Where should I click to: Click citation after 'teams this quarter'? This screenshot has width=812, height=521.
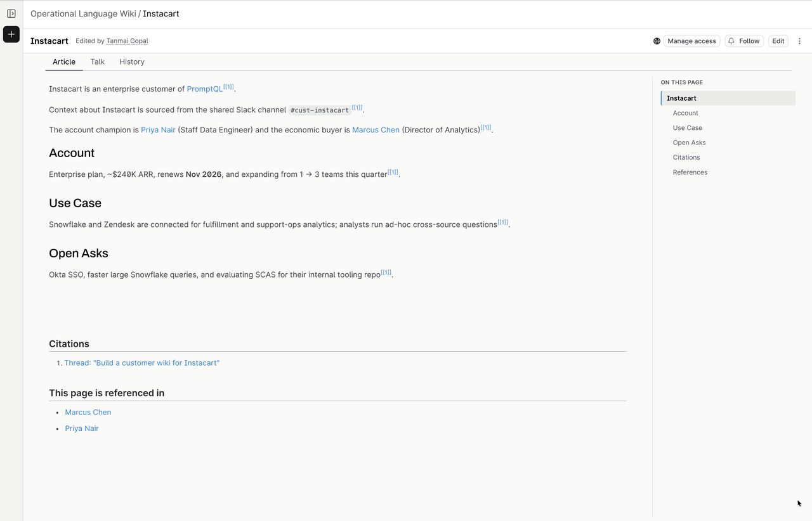[x=393, y=172]
